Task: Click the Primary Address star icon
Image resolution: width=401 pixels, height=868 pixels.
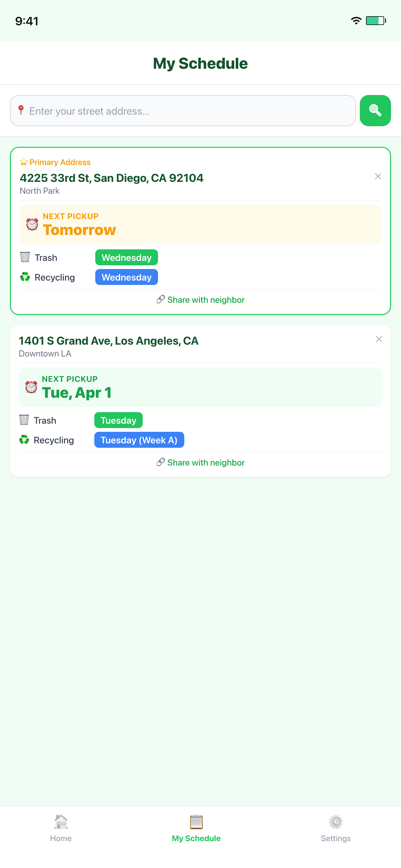Action: pyautogui.click(x=23, y=162)
